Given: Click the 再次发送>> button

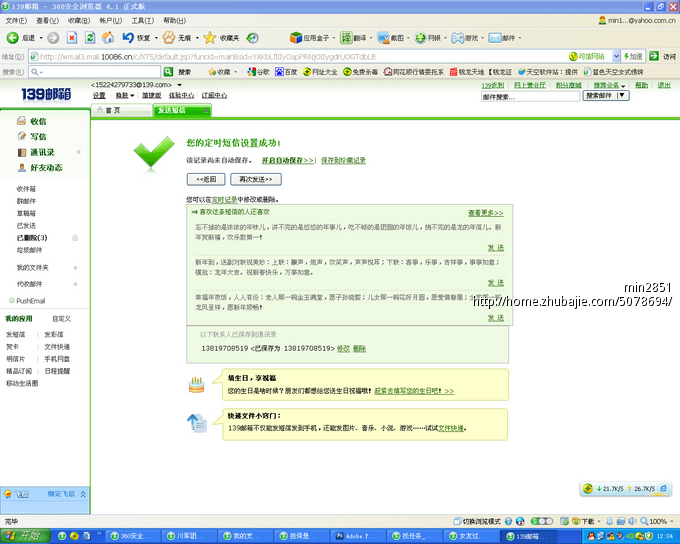Looking at the screenshot, I should [256, 179].
